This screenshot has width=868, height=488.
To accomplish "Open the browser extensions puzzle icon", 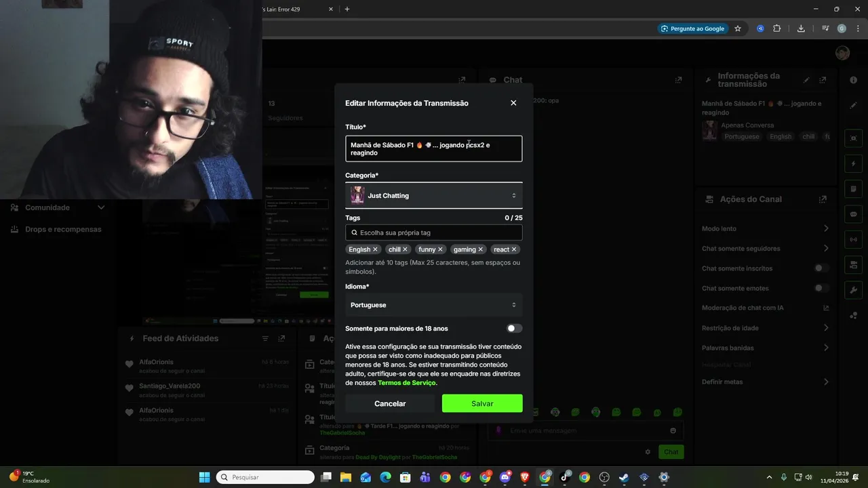I will [777, 28].
